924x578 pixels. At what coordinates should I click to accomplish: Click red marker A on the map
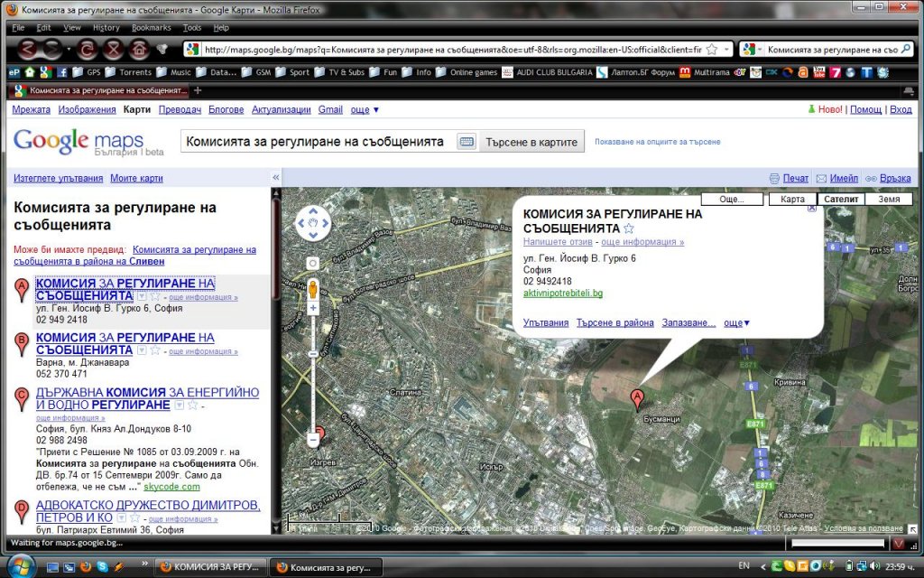(x=637, y=398)
